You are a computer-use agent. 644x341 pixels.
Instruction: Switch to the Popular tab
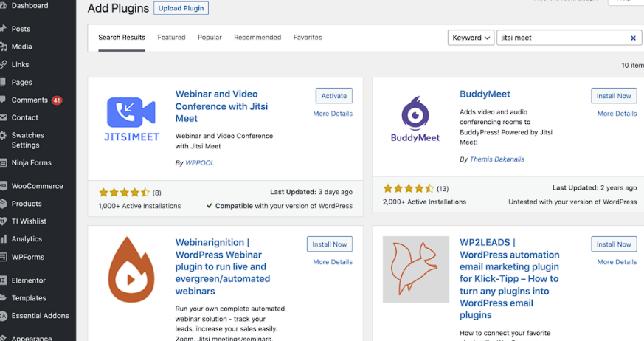pos(210,38)
